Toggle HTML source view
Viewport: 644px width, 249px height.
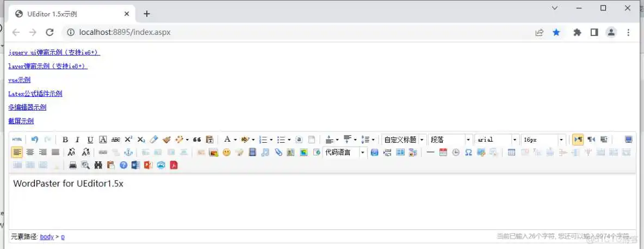[17, 139]
